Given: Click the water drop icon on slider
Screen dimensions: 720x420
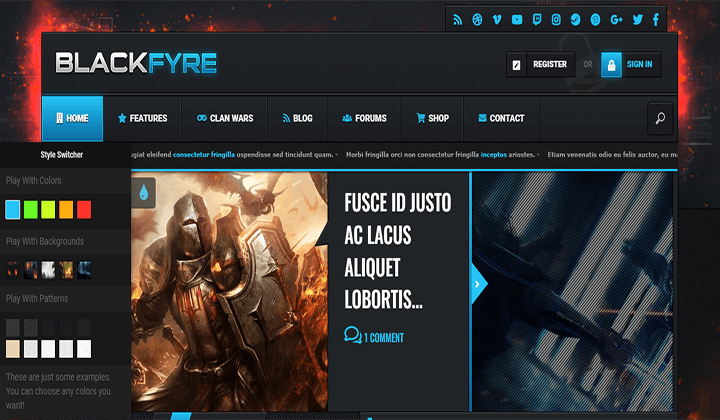Looking at the screenshot, I should pos(144,193).
